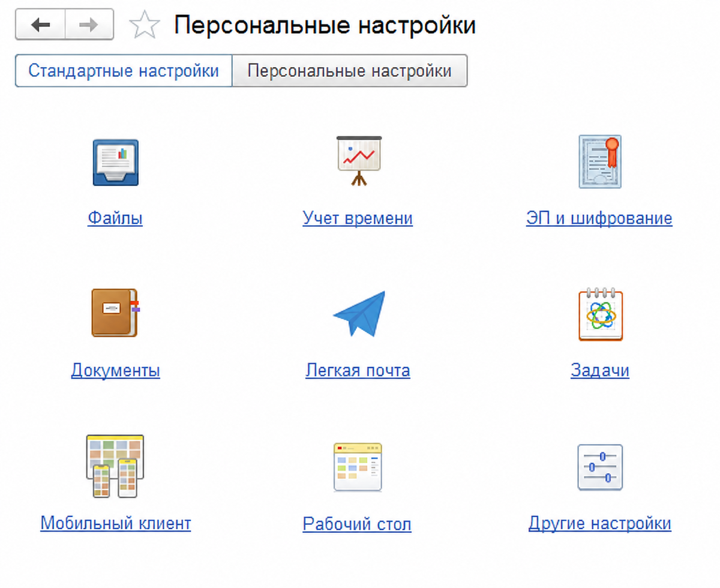Follow the Учет времени link
Image resolution: width=720 pixels, height=588 pixels.
point(358,217)
